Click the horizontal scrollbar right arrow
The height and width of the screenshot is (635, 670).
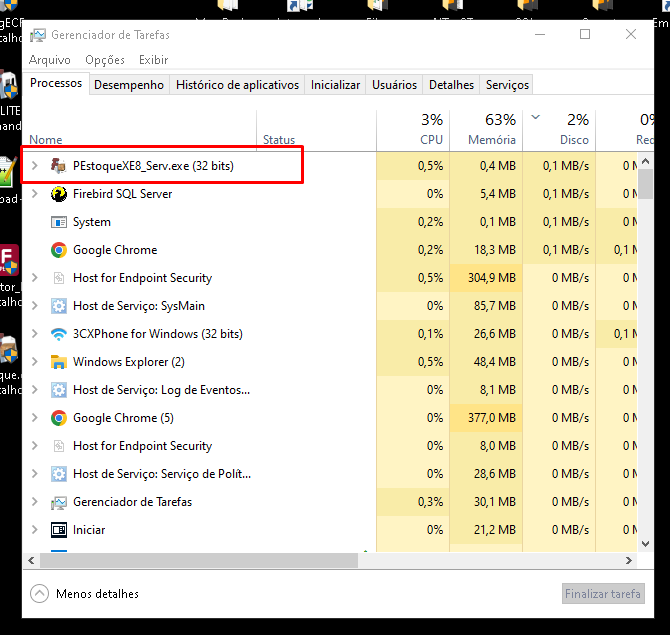tap(629, 561)
